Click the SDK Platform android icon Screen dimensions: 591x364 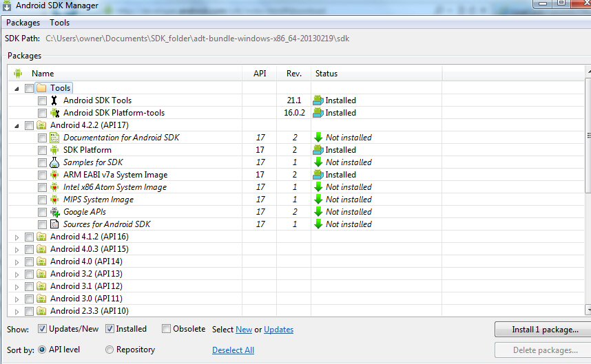(x=54, y=150)
